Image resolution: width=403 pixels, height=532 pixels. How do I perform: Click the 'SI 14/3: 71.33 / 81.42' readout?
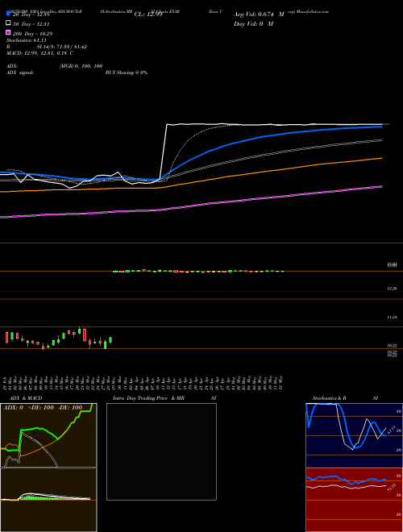[62, 47]
